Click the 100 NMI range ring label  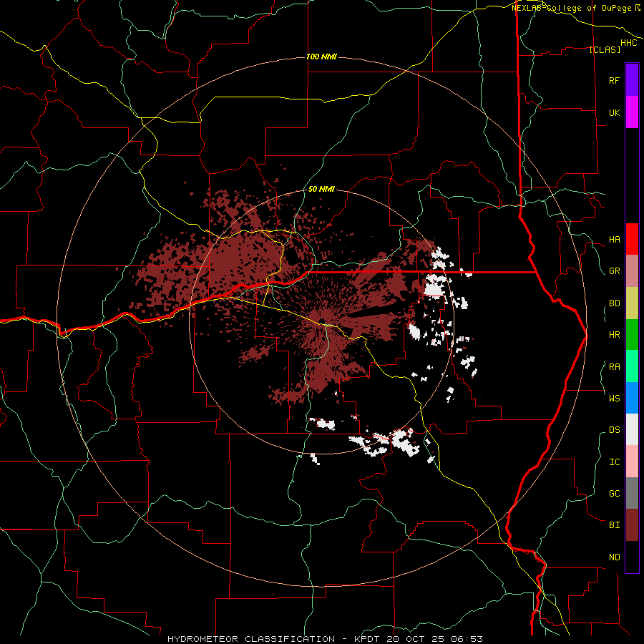[x=321, y=57]
